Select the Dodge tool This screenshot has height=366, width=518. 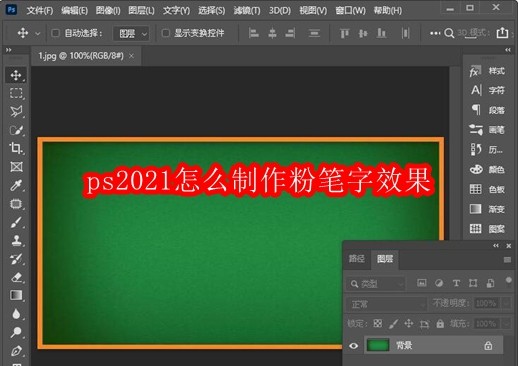click(16, 332)
